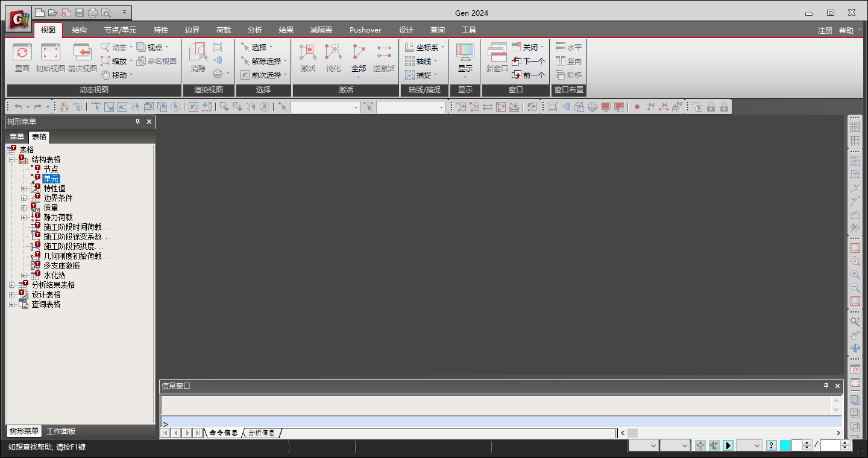Click the 激活 activate icon
The height and width of the screenshot is (458, 868).
[x=308, y=52]
